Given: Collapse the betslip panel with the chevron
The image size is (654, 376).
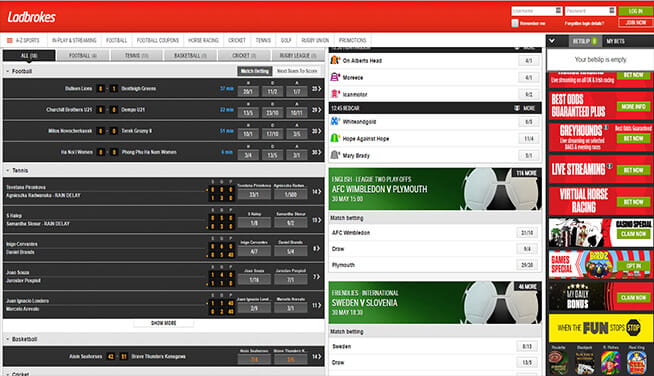Looking at the screenshot, I should [x=552, y=41].
